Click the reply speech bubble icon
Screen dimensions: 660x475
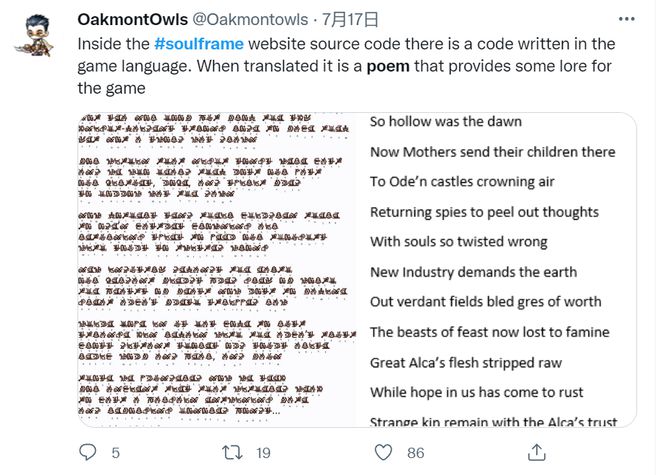click(88, 453)
